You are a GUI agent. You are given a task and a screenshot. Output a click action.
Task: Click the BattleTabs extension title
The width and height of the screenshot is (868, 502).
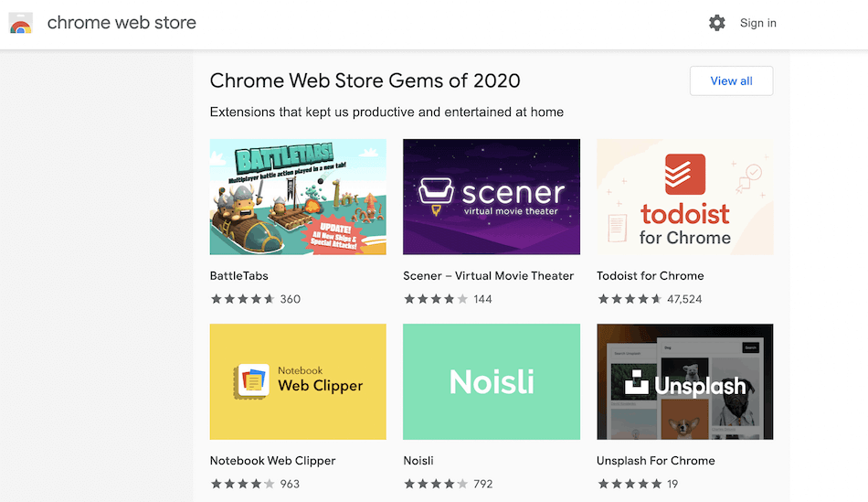pyautogui.click(x=239, y=275)
